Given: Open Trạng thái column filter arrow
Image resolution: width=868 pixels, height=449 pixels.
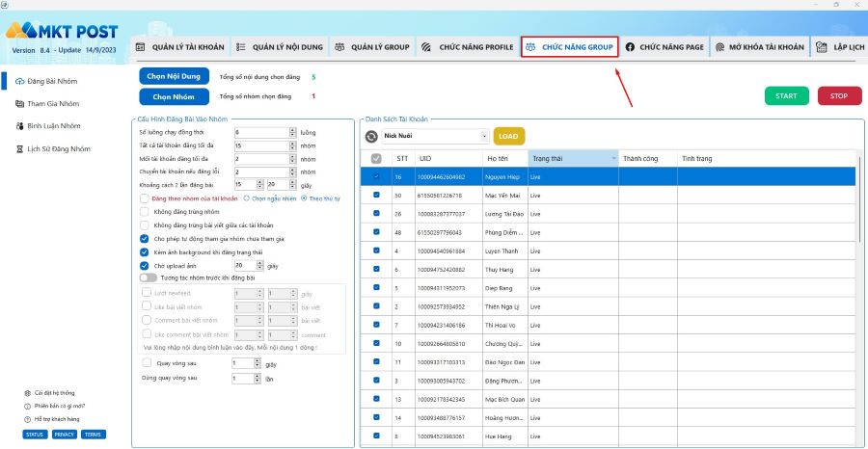Looking at the screenshot, I should 613,159.
